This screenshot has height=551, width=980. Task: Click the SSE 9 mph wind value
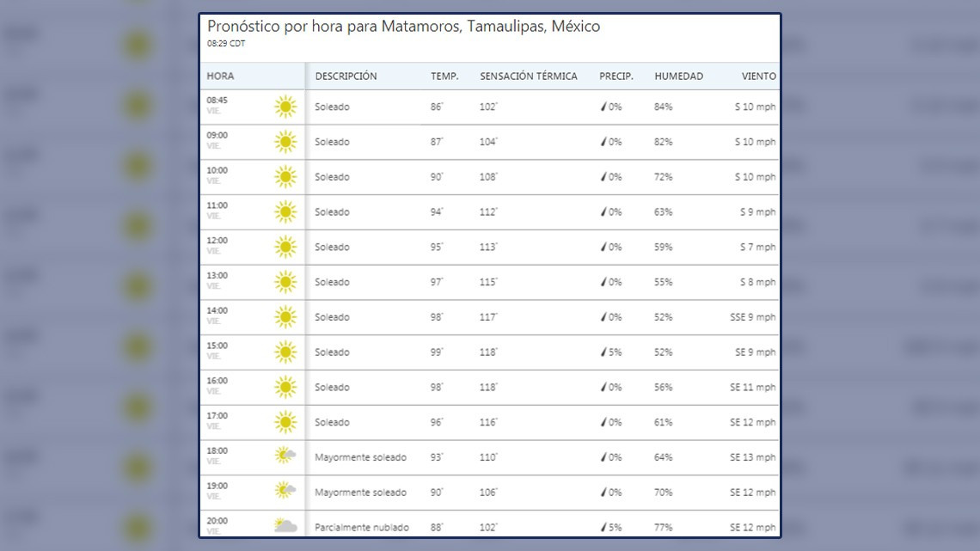point(752,317)
